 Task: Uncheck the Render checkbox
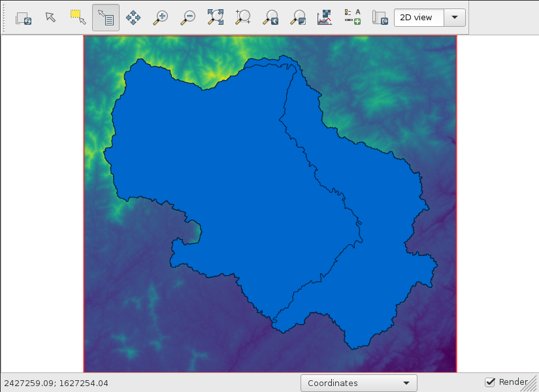click(x=490, y=382)
